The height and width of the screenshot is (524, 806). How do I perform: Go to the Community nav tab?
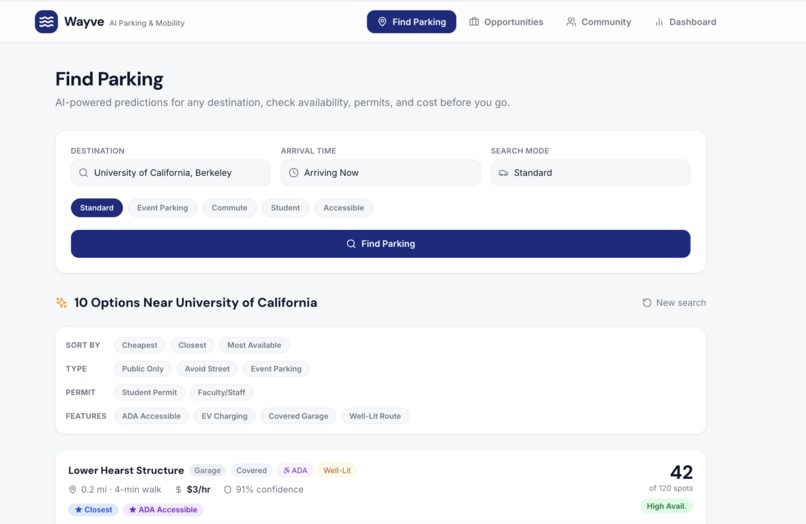(599, 22)
